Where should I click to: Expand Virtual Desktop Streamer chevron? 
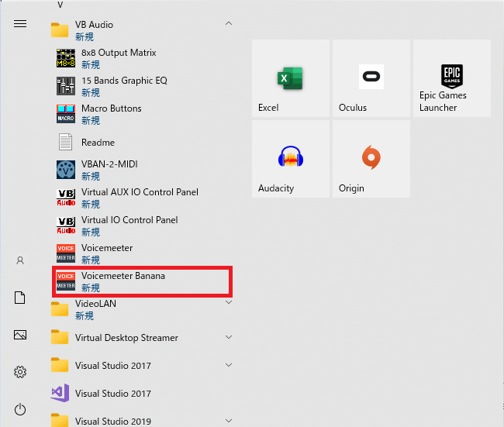tap(229, 337)
